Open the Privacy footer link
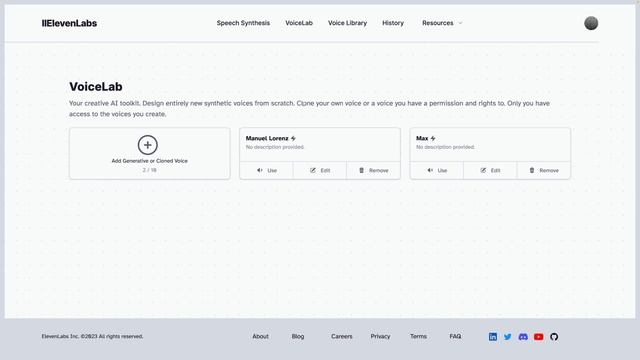The image size is (640, 360). [380, 336]
